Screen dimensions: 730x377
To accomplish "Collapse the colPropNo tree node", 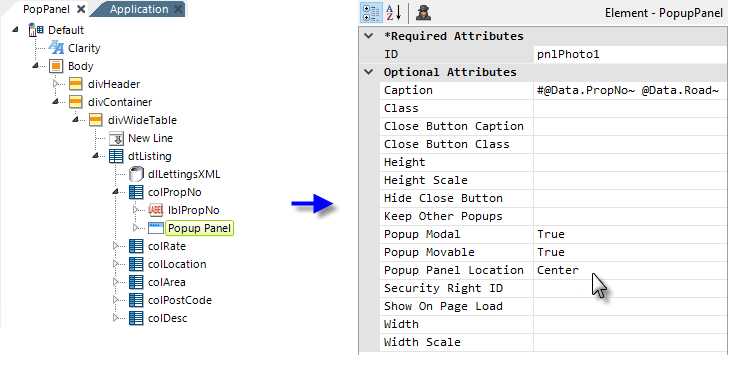I will [115, 192].
